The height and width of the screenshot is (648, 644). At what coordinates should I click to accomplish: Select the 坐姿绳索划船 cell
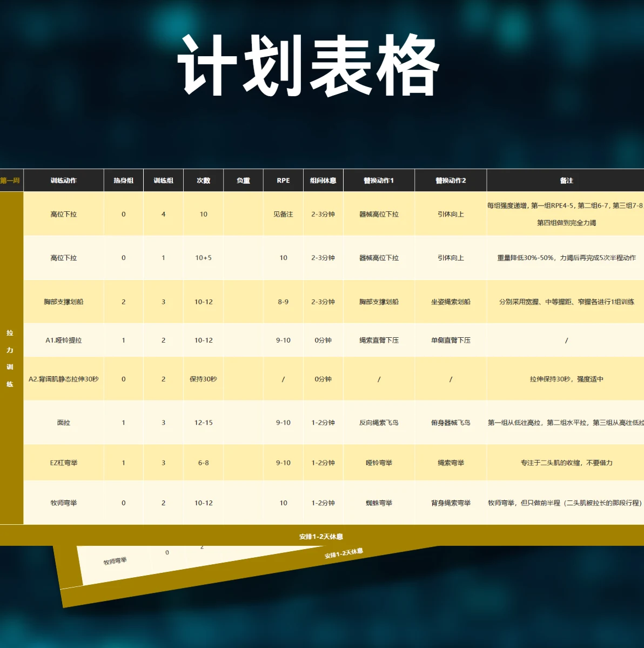point(451,302)
